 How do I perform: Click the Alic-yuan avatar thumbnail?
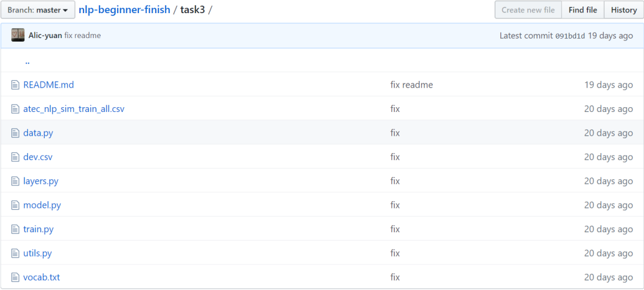[x=18, y=35]
